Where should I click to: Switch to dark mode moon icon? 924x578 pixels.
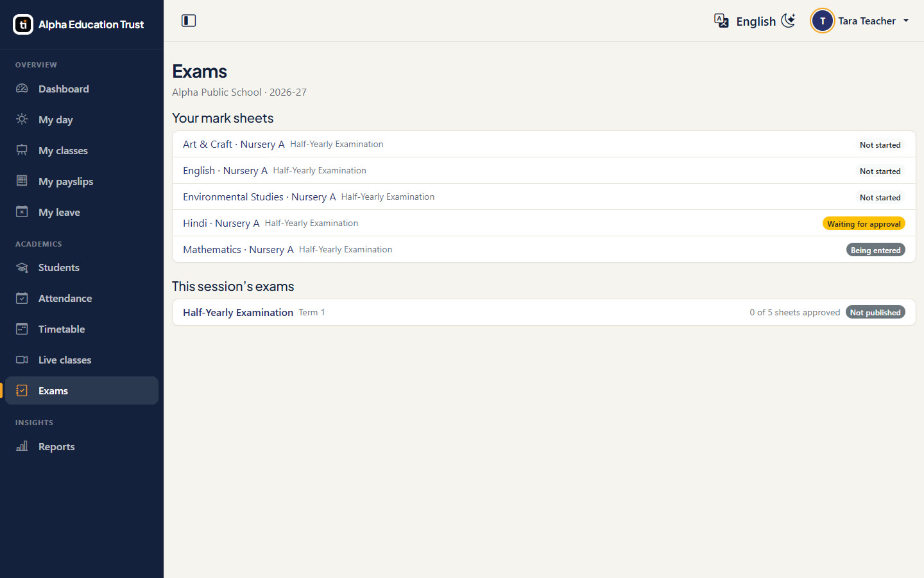(789, 21)
